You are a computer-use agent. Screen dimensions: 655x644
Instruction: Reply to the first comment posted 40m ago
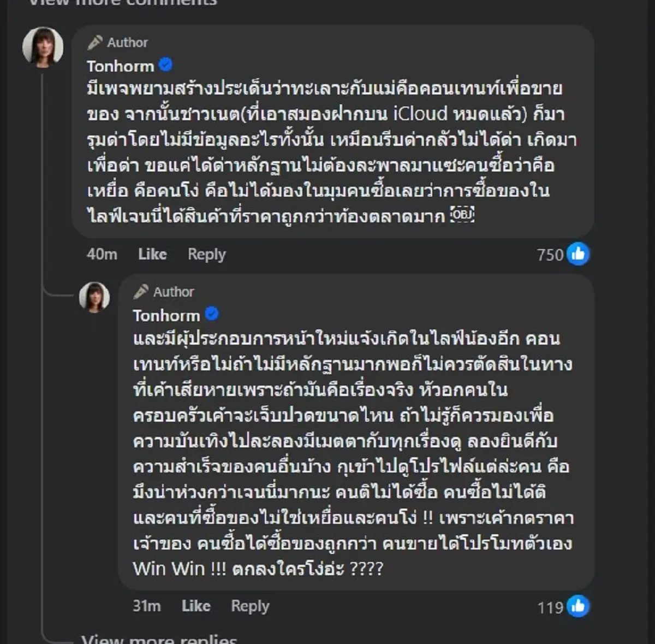click(206, 254)
